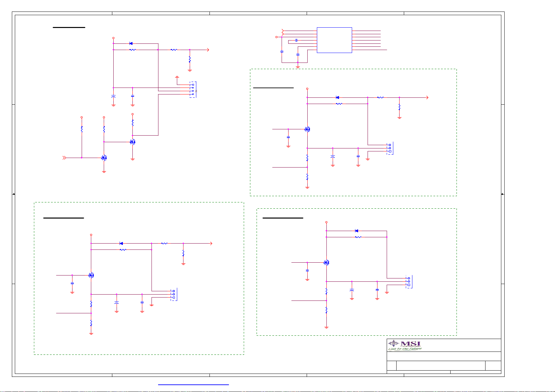
Task: Click the output arrow in the top-right dashed block
Action: pos(427,97)
